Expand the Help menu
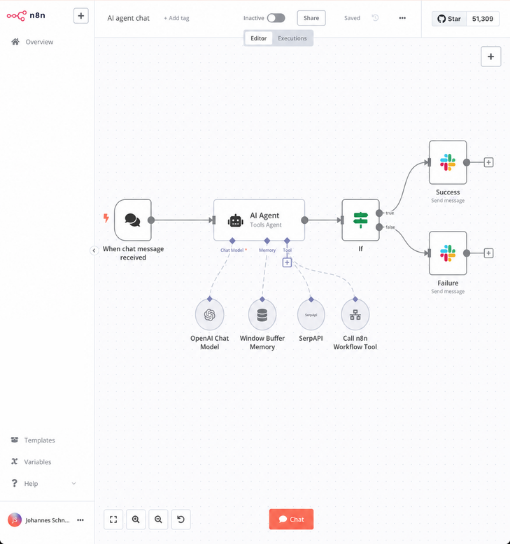The width and height of the screenshot is (510, 544). (x=43, y=483)
